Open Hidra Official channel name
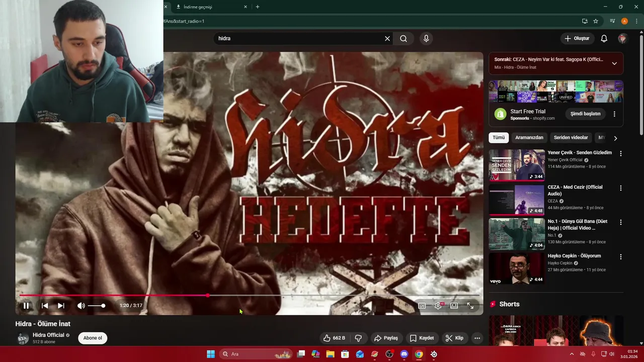Image resolution: width=644 pixels, height=362 pixels. pos(48,335)
